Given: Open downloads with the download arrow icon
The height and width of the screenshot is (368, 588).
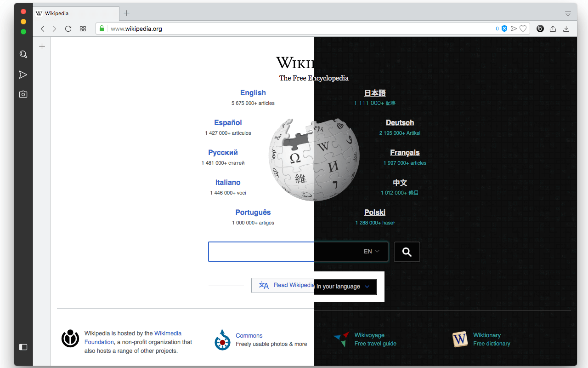Looking at the screenshot, I should pos(566,29).
